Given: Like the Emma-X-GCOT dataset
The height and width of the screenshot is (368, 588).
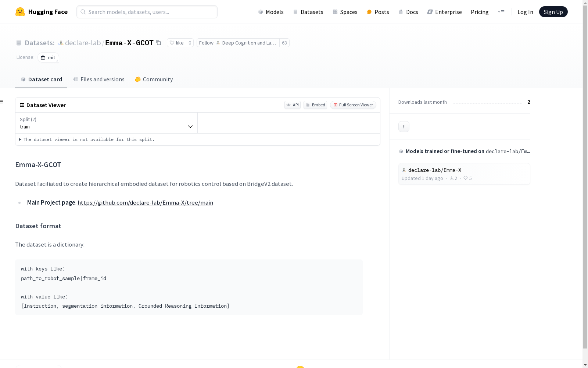Looking at the screenshot, I should tap(176, 43).
